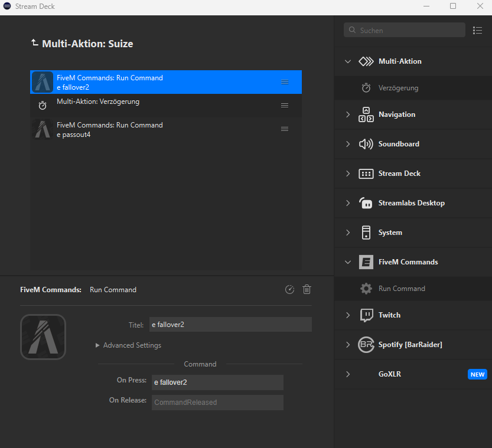Click drag handle of the Verzögerung row
Screen dimensions: 492x448
(x=285, y=105)
